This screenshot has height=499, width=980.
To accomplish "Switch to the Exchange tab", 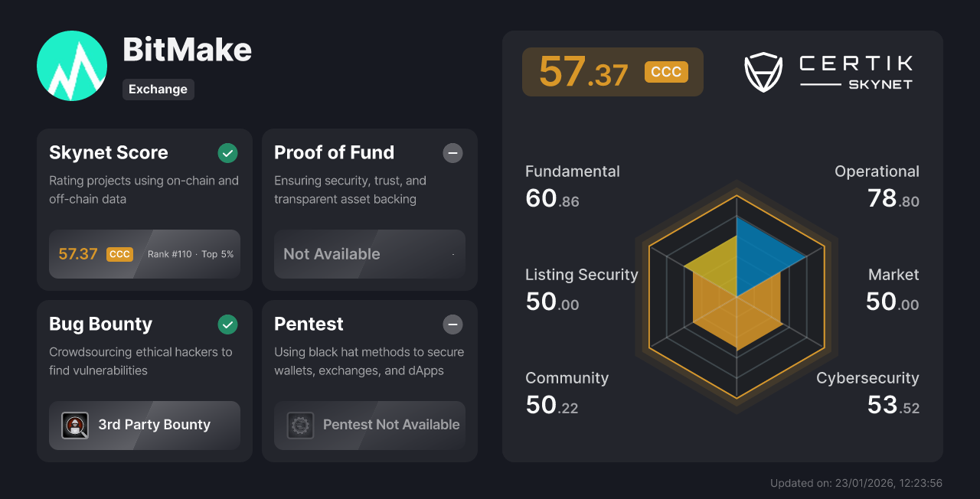I will pos(158,90).
